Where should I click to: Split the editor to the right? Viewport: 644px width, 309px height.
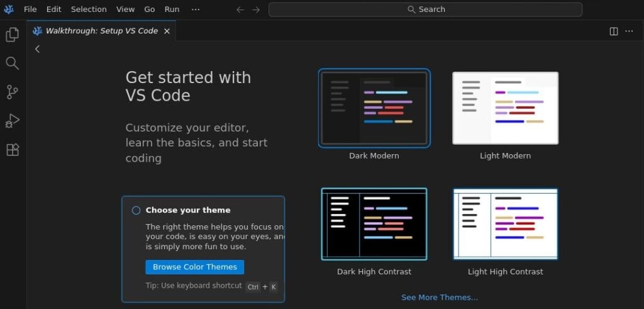pos(614,31)
